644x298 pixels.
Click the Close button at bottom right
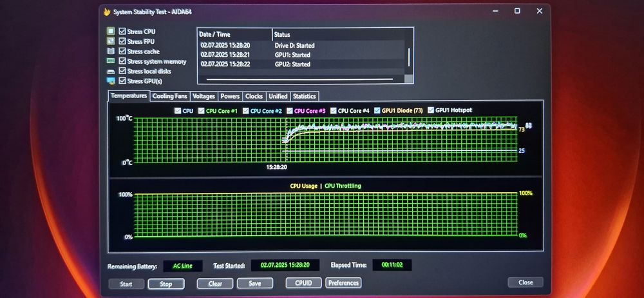click(x=526, y=283)
